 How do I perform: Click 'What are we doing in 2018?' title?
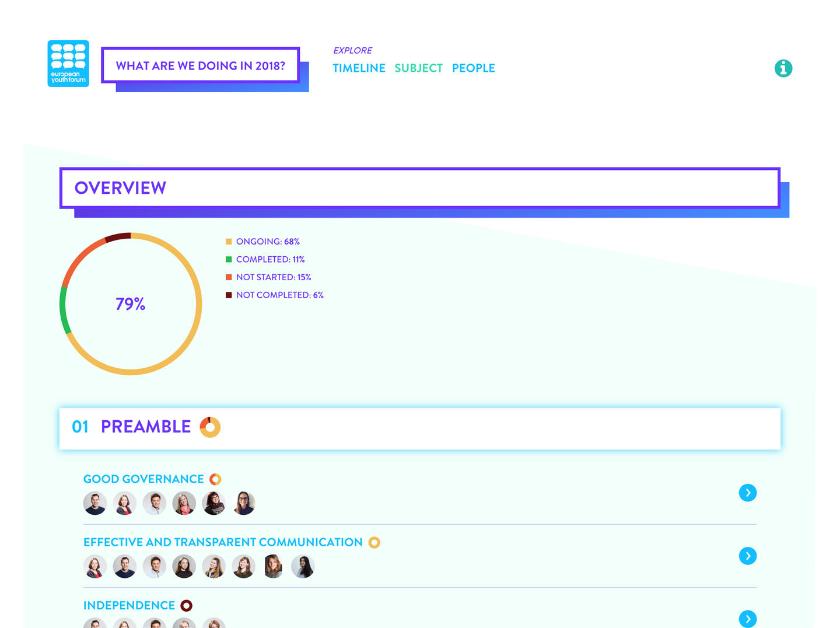(200, 65)
